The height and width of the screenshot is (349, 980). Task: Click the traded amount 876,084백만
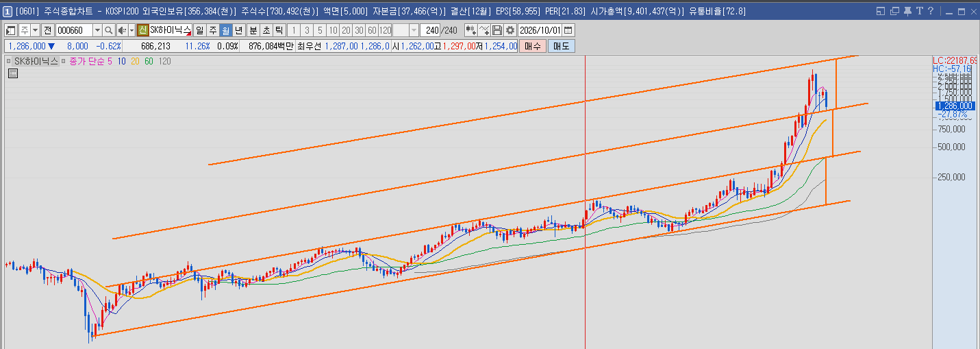coord(271,46)
